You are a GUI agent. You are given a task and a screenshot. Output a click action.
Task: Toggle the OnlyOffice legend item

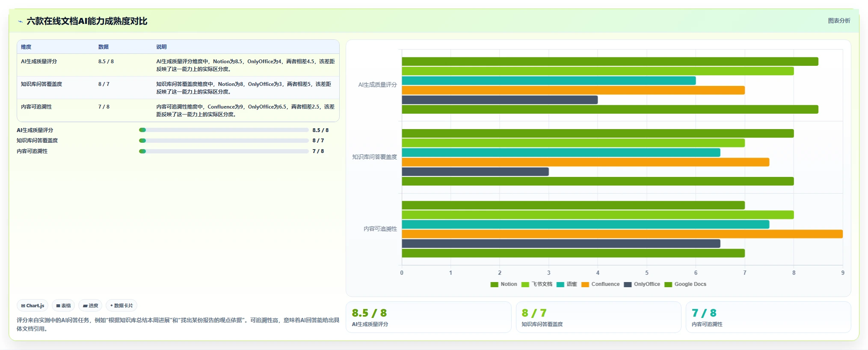642,284
